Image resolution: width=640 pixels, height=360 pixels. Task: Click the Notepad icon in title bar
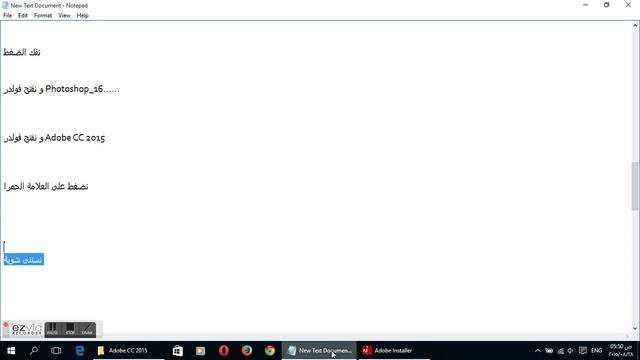point(5,5)
